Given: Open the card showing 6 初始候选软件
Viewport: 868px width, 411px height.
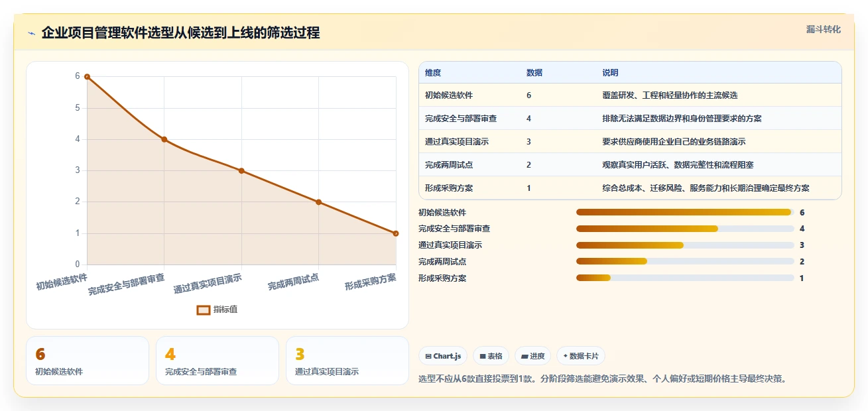Looking at the screenshot, I should (88, 361).
